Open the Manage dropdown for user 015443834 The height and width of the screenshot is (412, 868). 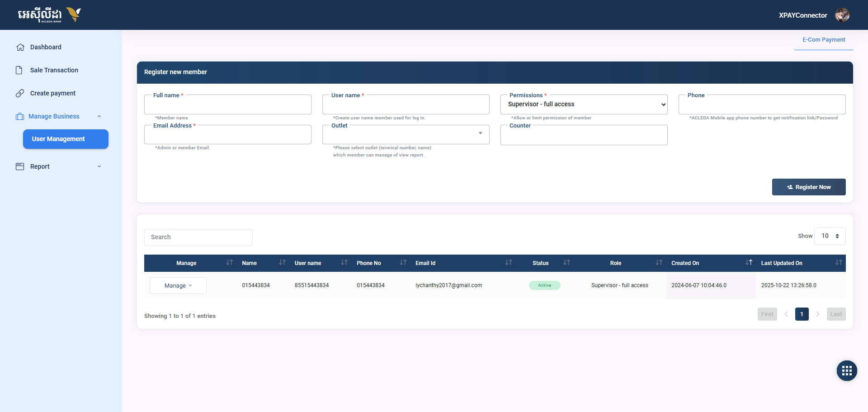click(178, 286)
